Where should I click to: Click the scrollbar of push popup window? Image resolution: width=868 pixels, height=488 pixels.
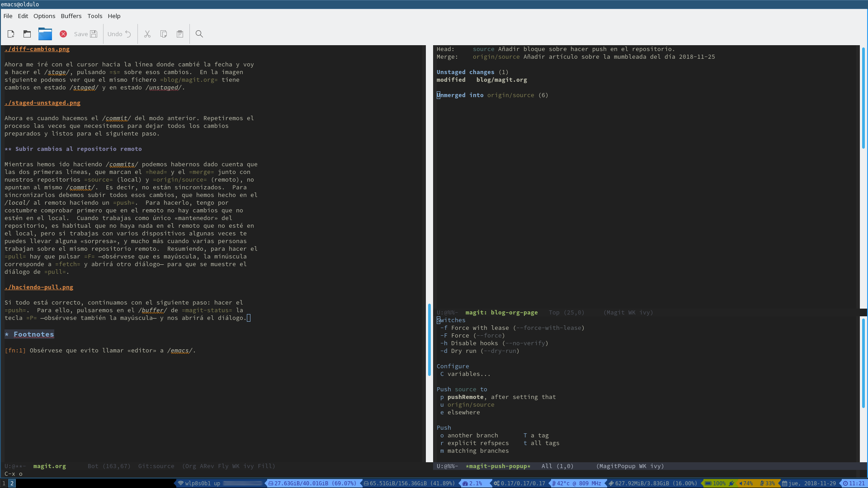(863, 364)
